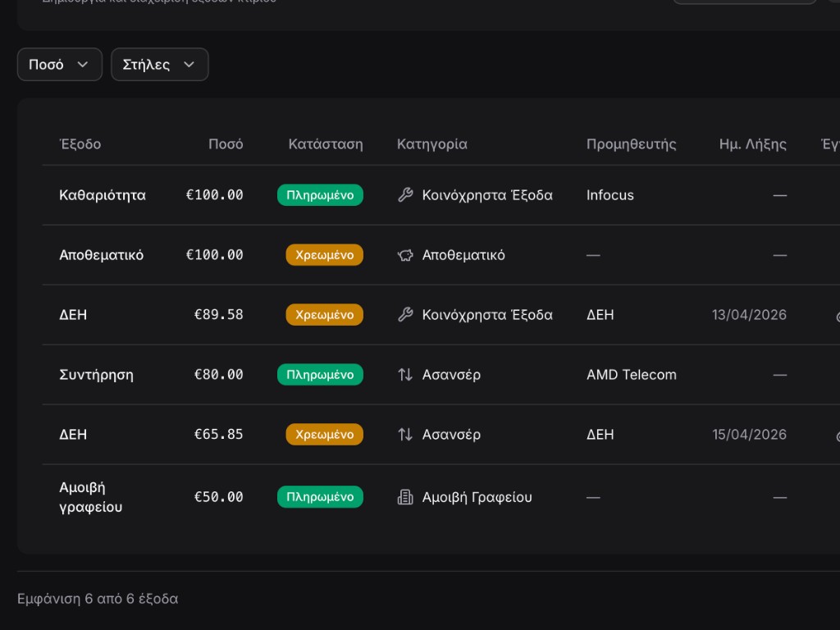840x630 pixels.
Task: Click the Προμηθευτής column header
Action: point(631,144)
